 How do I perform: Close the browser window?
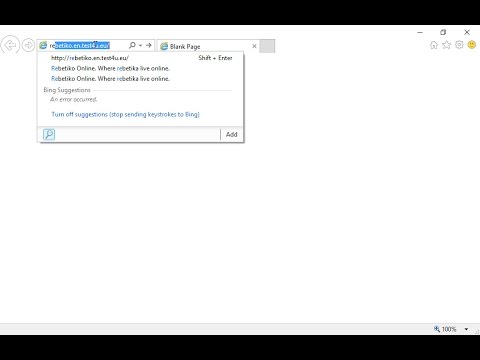click(467, 32)
